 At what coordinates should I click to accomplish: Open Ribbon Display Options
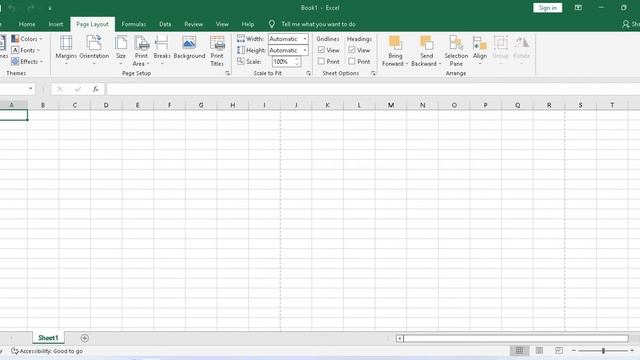point(578,8)
